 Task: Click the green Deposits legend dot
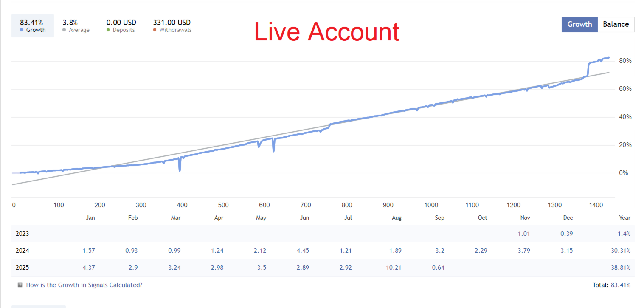108,30
